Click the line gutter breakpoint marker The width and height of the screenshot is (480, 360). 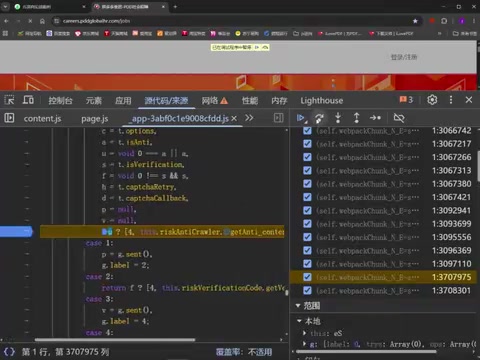coord(17,231)
